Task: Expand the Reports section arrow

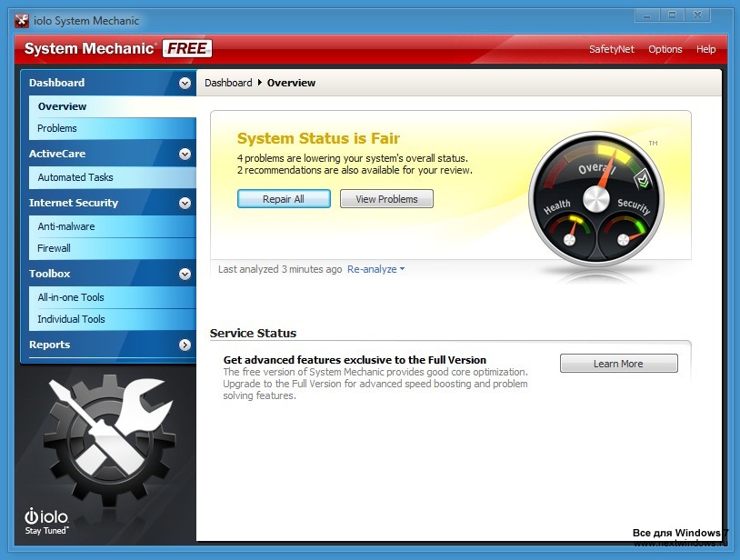Action: coord(185,345)
